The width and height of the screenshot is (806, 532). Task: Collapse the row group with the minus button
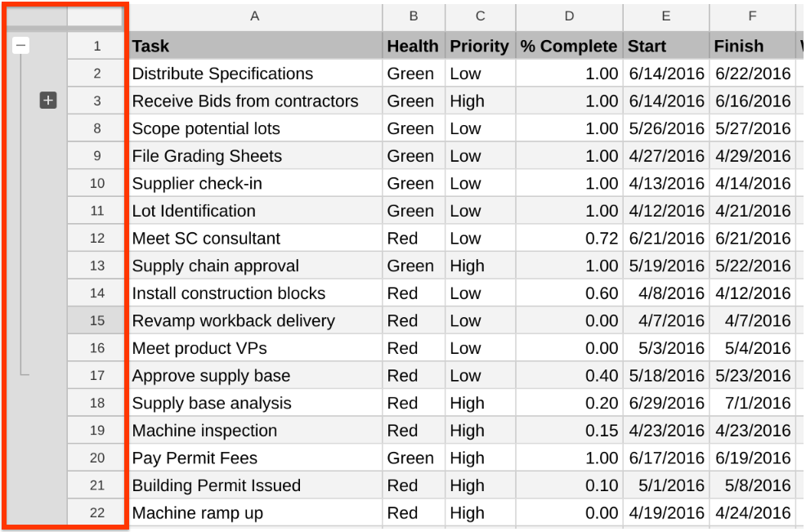(21, 46)
